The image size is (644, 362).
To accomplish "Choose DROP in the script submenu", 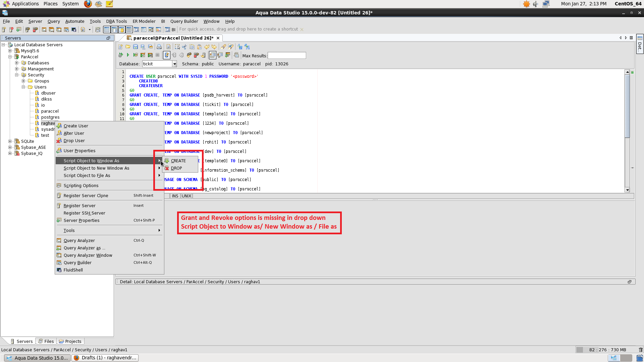I will (x=180, y=168).
